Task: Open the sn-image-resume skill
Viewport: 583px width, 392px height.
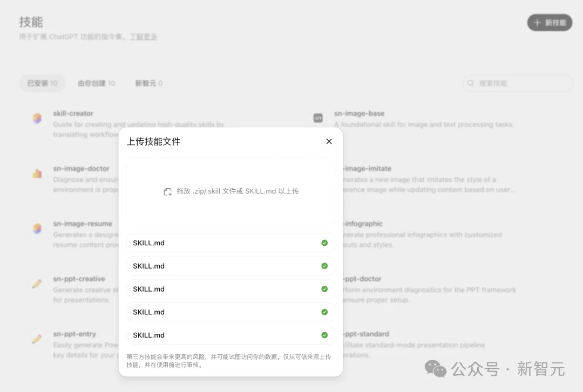Action: (x=83, y=224)
